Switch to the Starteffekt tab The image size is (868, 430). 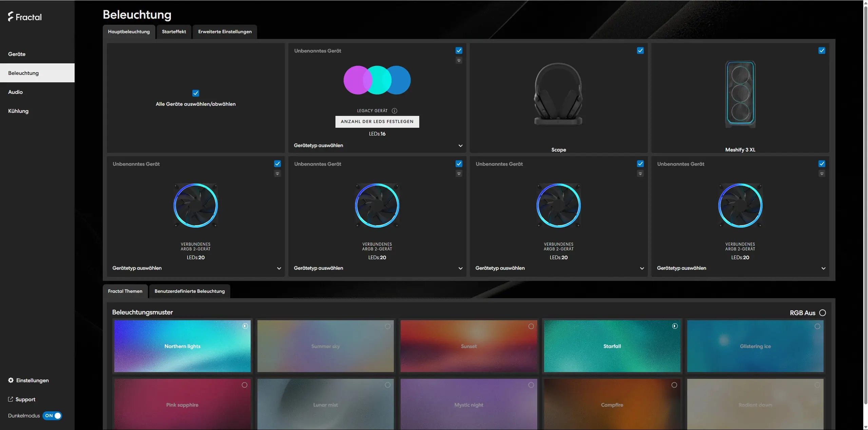[174, 32]
